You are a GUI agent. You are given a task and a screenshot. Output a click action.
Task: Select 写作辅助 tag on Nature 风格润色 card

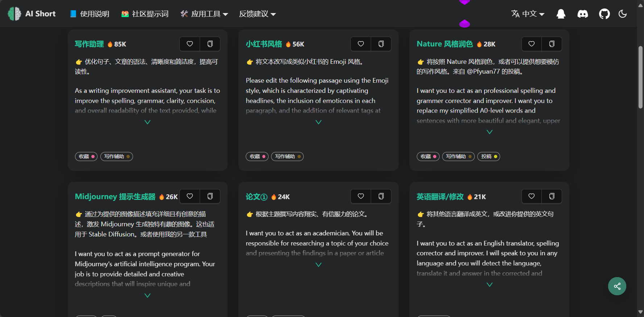tap(458, 156)
